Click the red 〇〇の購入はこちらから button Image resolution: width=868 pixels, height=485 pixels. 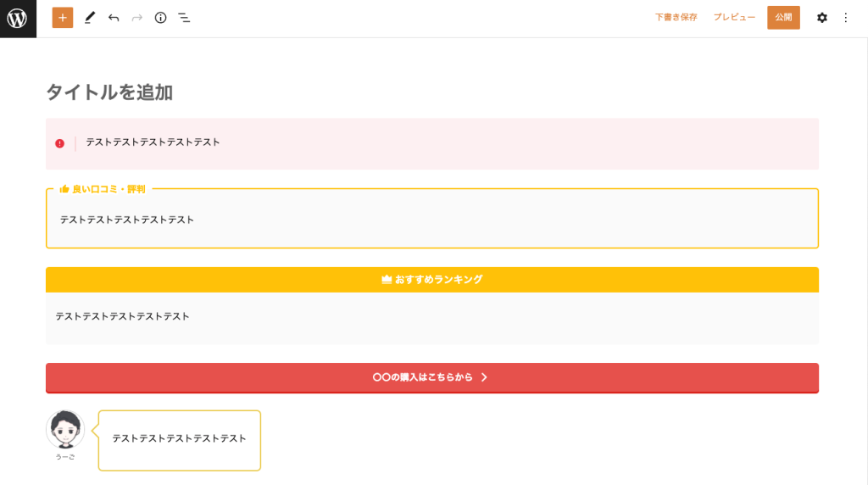(431, 377)
